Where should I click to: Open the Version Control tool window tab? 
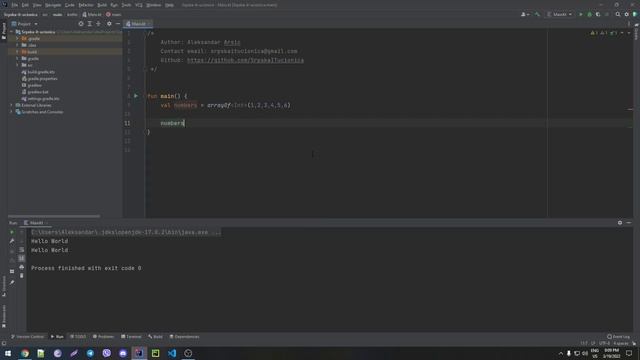pos(27,337)
